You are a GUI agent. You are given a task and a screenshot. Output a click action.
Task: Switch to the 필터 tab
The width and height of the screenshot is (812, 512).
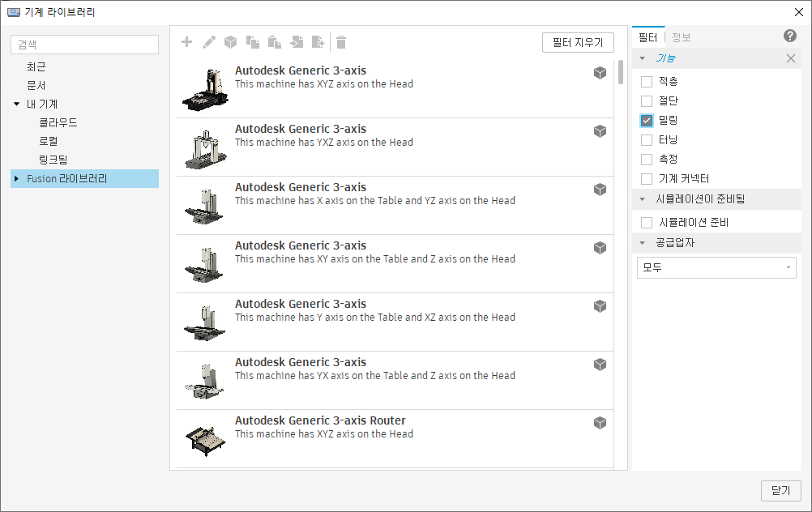[647, 37]
